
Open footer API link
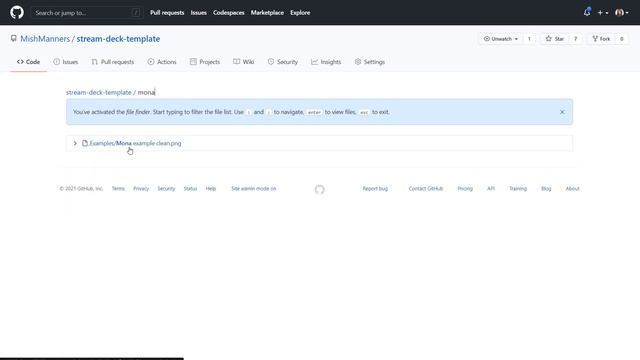click(x=491, y=189)
